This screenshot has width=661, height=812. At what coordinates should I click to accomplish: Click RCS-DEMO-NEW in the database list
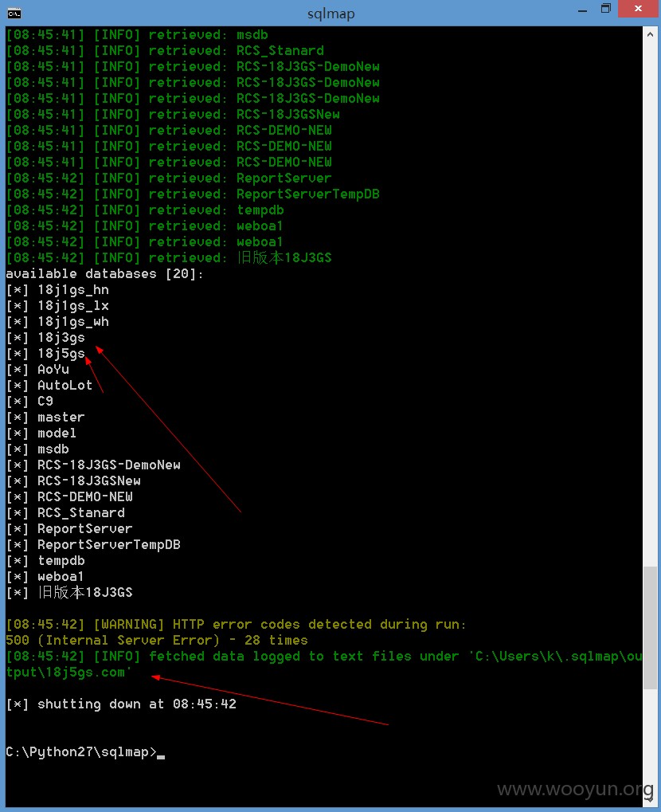85,497
